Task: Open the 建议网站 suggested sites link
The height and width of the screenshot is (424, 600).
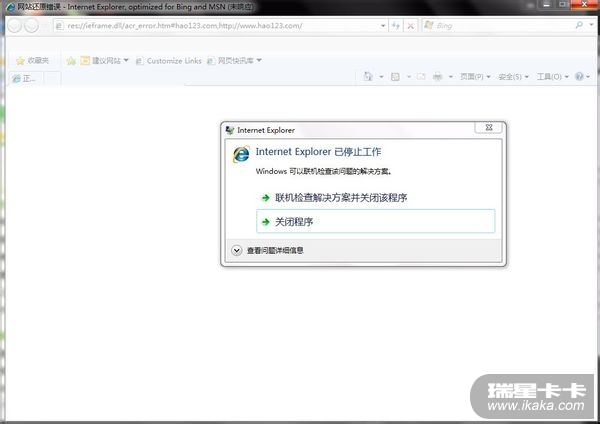Action: click(x=104, y=60)
